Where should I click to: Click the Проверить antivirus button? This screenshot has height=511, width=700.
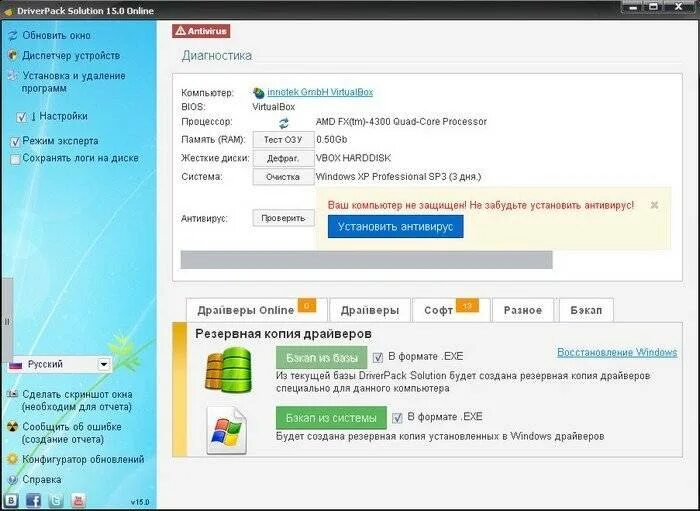283,218
